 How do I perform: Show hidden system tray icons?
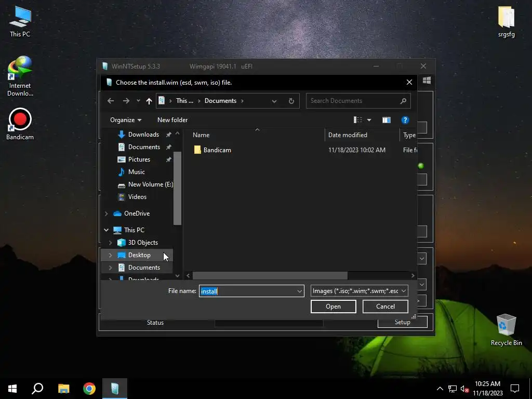tap(440, 389)
